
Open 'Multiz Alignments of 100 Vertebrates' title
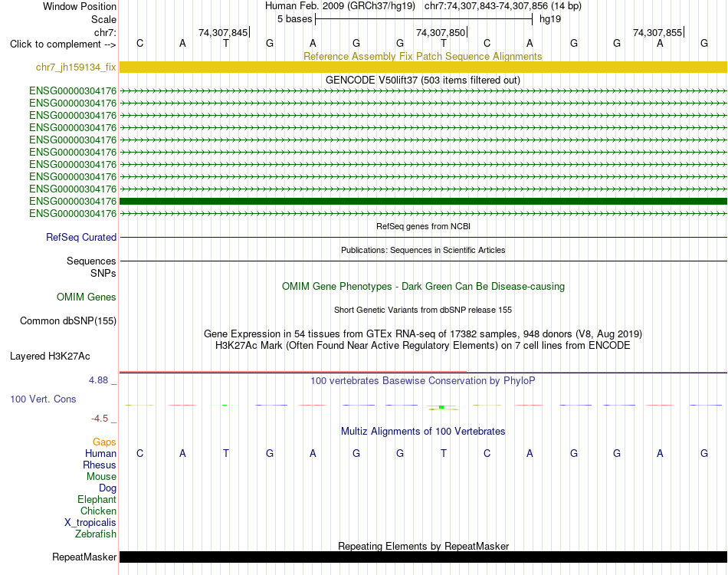(423, 431)
